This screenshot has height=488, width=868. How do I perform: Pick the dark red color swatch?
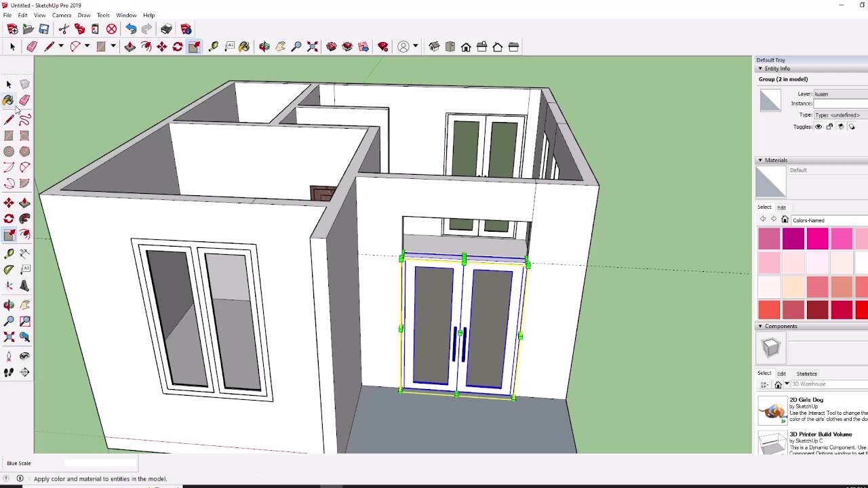818,310
